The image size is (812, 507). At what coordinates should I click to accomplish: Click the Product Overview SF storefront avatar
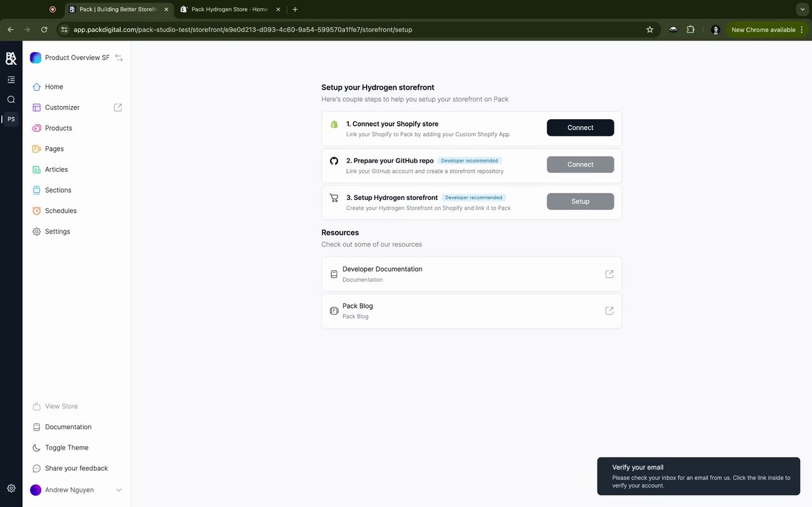click(36, 58)
